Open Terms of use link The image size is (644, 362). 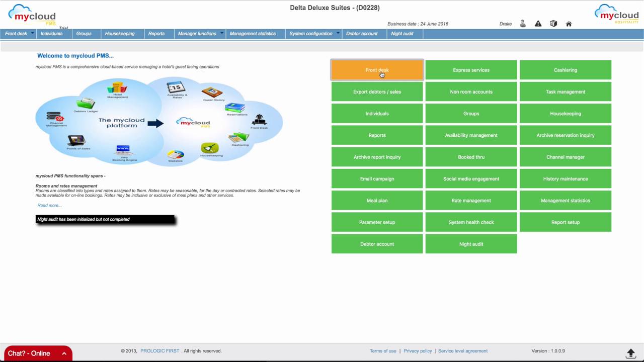383,351
